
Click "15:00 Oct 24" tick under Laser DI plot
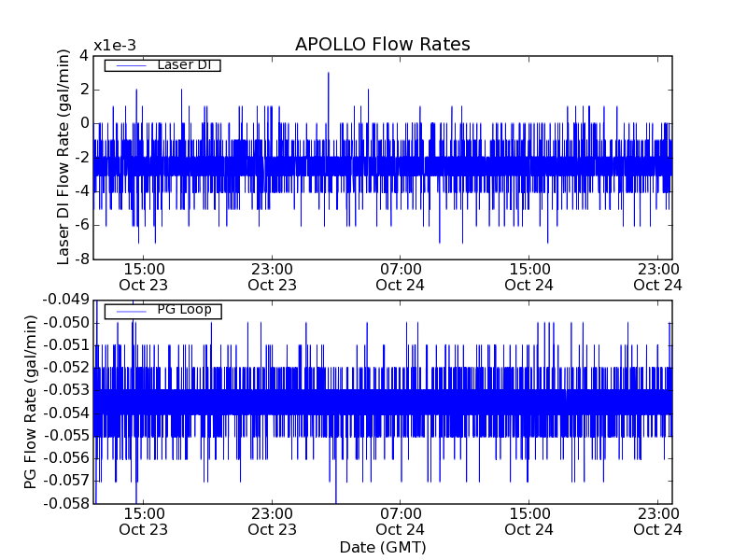(529, 277)
